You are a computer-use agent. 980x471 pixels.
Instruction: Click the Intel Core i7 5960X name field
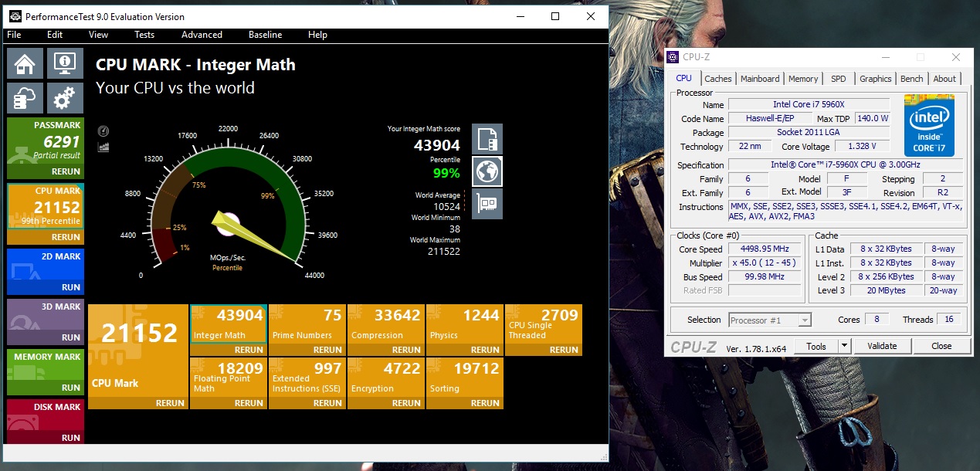[809, 104]
